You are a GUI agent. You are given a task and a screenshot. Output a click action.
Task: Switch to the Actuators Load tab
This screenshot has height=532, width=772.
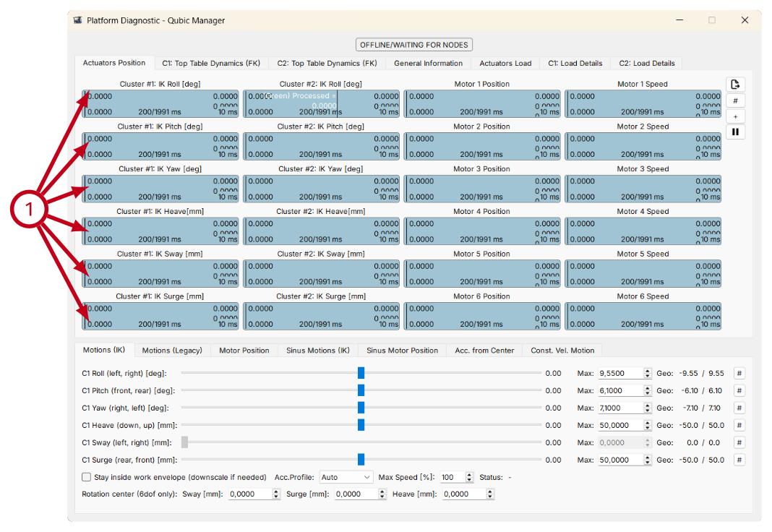point(505,64)
